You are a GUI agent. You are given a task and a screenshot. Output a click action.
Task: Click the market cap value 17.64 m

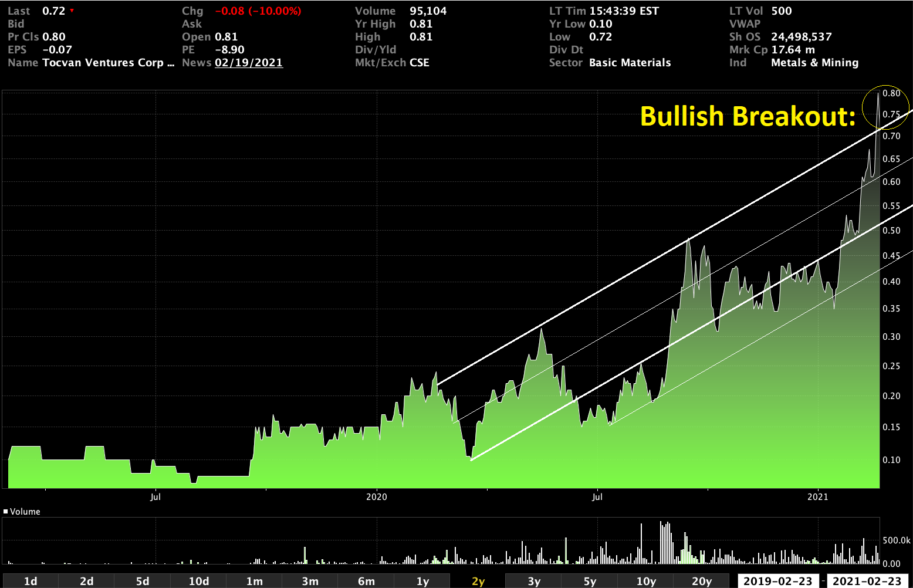coord(793,50)
